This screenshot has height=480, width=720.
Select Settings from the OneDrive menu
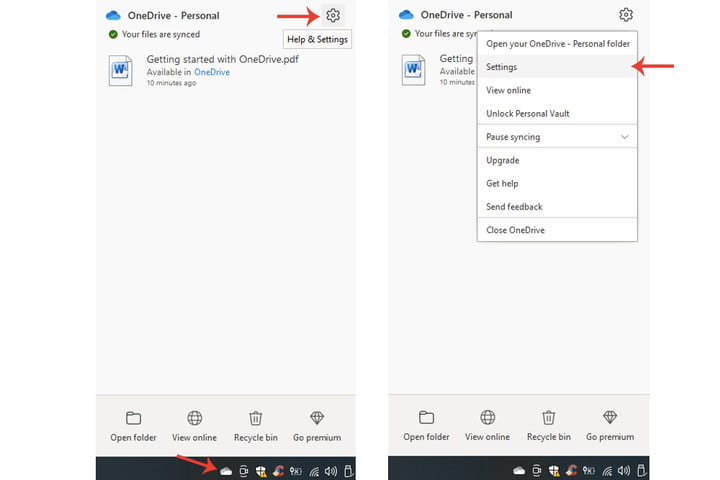pyautogui.click(x=501, y=67)
